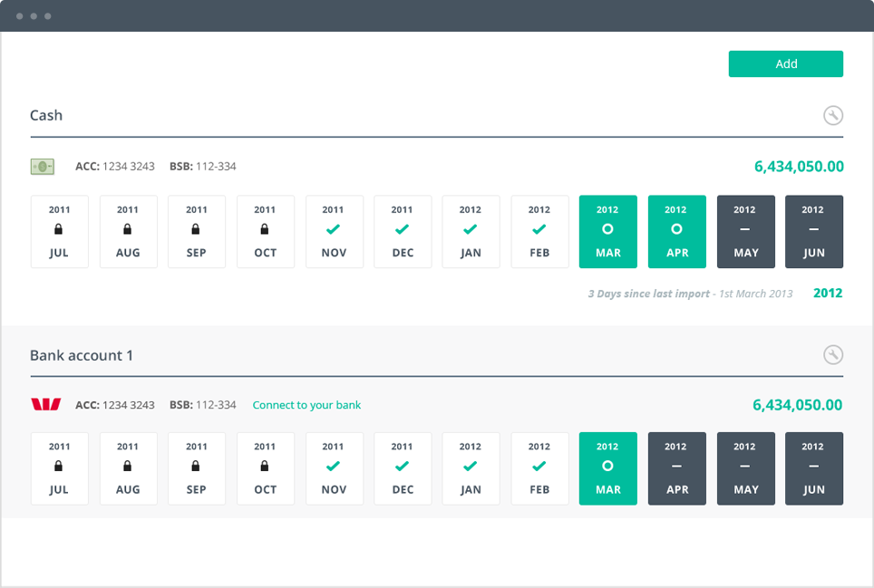This screenshot has width=874, height=588.
Task: Click the dash icon on MAY 2012 under Cash
Action: (x=745, y=229)
